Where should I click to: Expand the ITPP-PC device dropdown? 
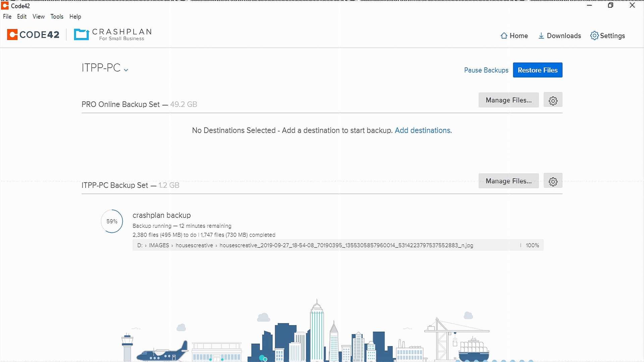pyautogui.click(x=126, y=70)
